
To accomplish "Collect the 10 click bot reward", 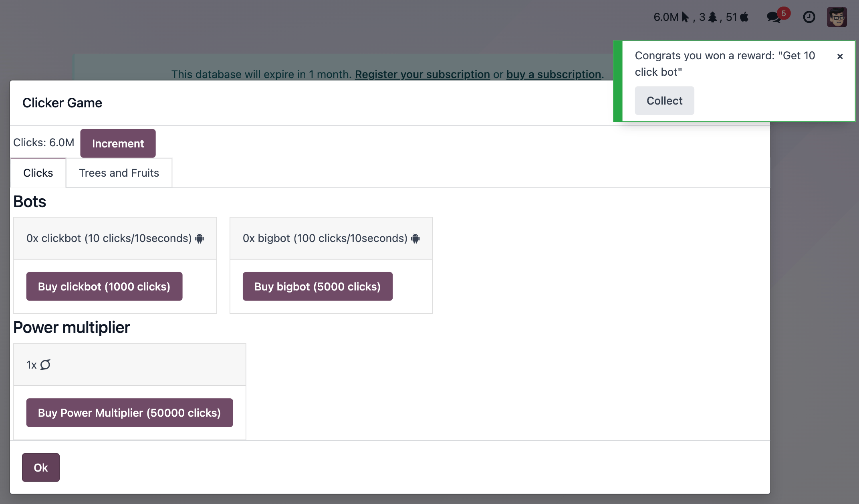I will click(x=664, y=101).
